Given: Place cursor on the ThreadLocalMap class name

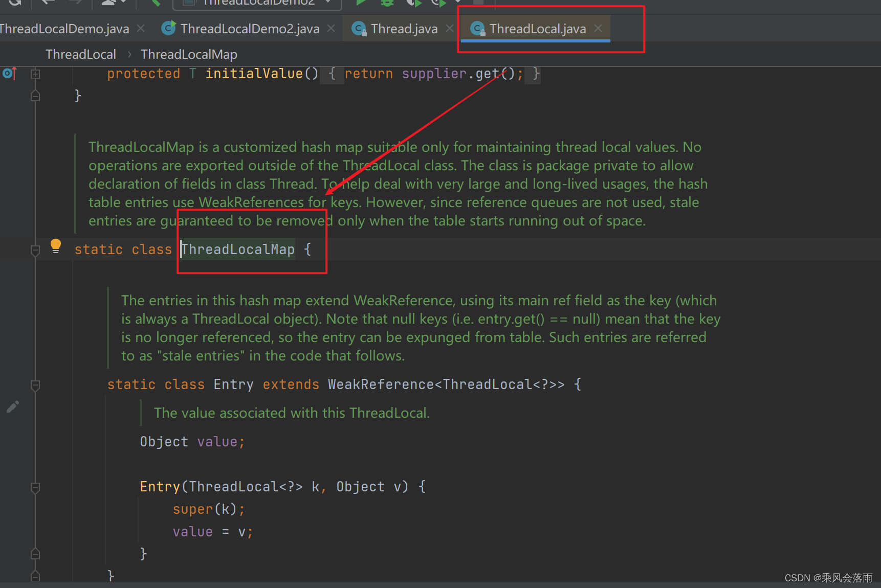Looking at the screenshot, I should coord(238,250).
